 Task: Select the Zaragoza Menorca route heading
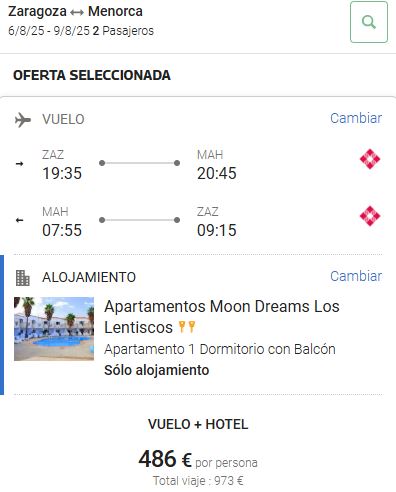pyautogui.click(x=75, y=11)
